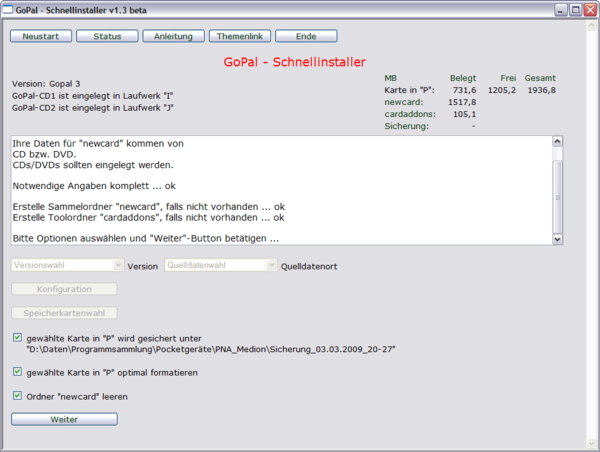Click the Speicherkartenwahl button
The height and width of the screenshot is (452, 600).
[64, 313]
